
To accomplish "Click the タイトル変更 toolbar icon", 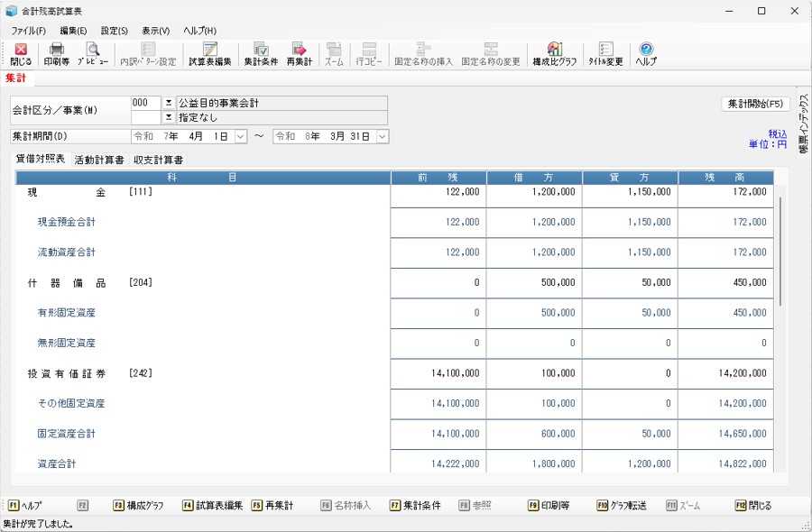I will (x=605, y=54).
